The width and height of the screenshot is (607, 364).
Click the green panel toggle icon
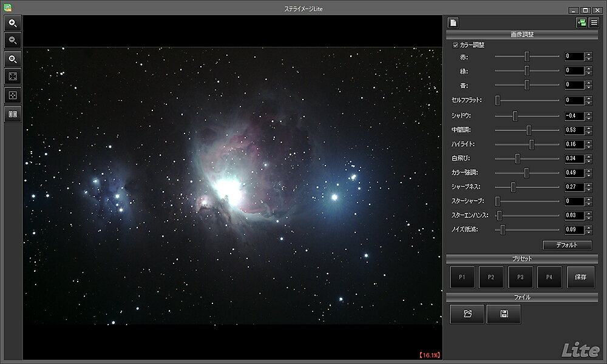(582, 23)
